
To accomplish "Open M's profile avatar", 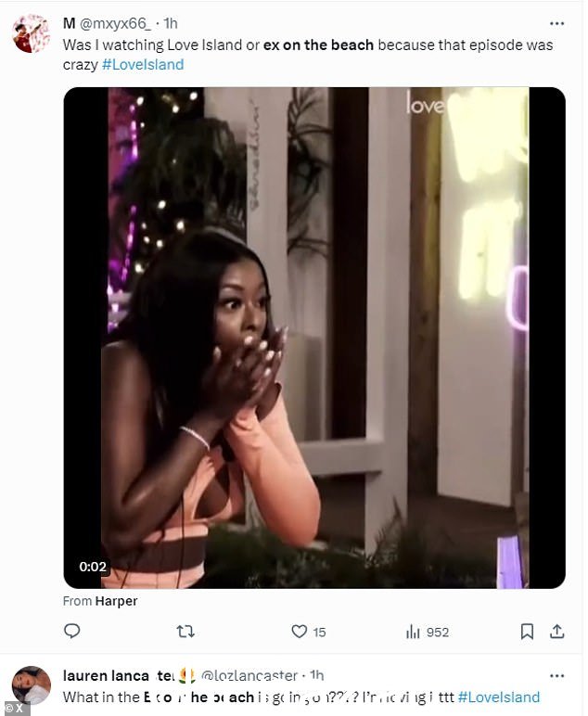I will 31,33.
